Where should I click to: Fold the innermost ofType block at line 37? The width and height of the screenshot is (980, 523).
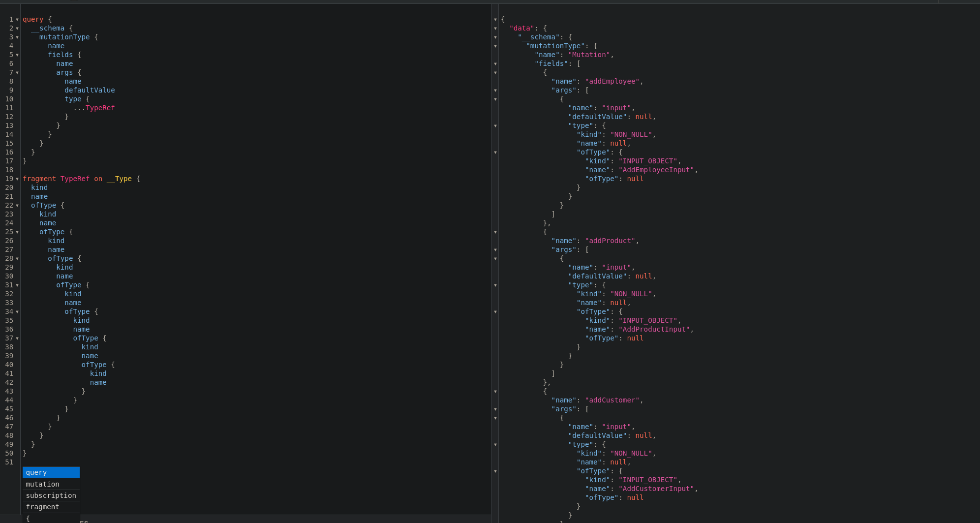click(x=17, y=338)
